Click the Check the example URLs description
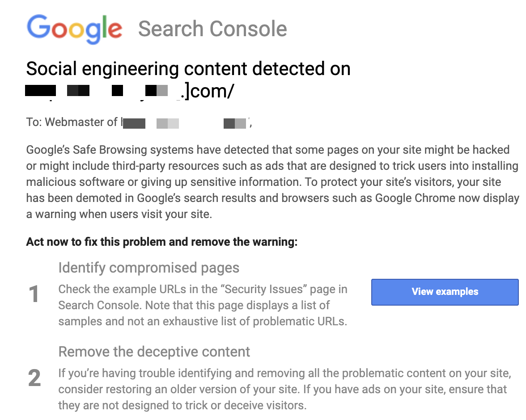This screenshot has height=420, width=526. (x=203, y=305)
